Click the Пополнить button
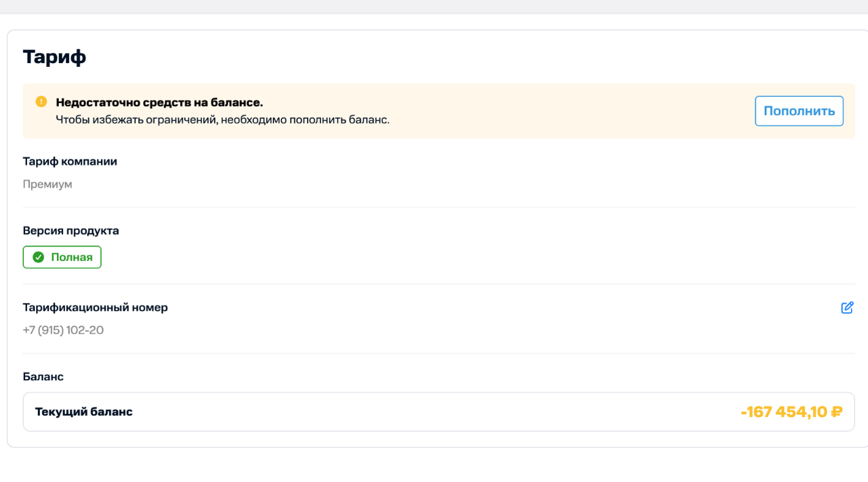The width and height of the screenshot is (868, 482). click(x=799, y=111)
